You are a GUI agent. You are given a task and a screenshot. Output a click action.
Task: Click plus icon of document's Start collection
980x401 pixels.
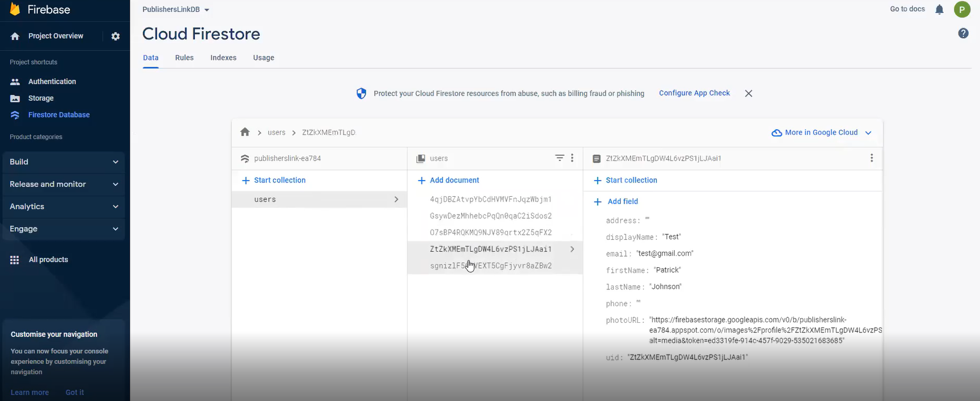click(x=598, y=181)
